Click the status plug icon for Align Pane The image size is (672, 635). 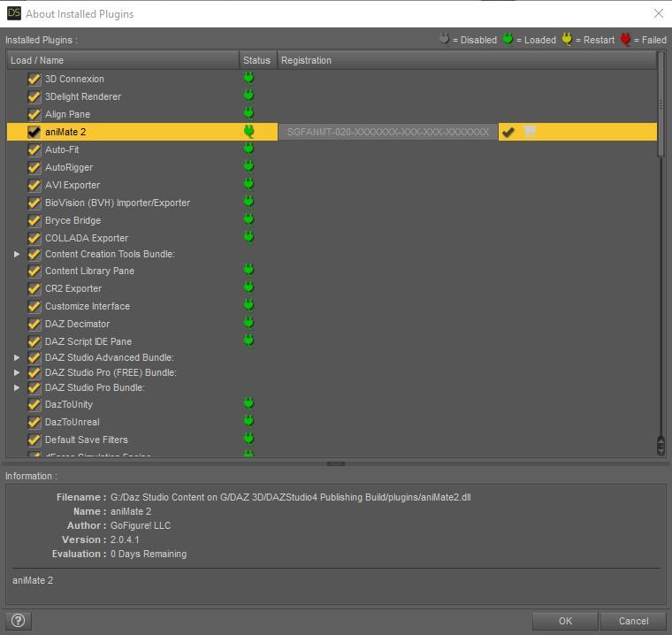(248, 113)
